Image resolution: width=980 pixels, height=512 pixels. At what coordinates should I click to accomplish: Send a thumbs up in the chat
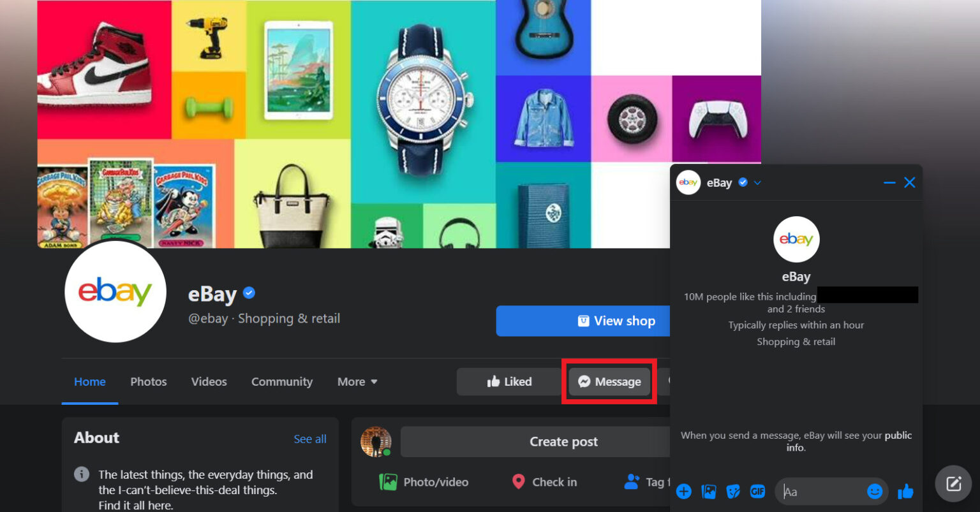coord(906,491)
